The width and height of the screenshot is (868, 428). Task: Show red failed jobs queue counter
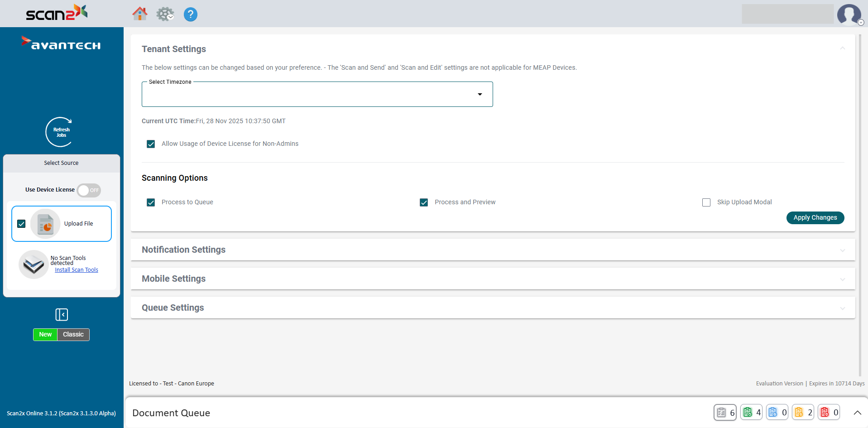[829, 412]
